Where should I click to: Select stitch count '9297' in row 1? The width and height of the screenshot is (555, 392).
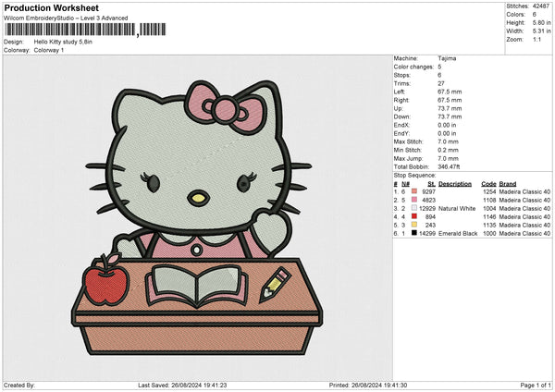click(428, 191)
